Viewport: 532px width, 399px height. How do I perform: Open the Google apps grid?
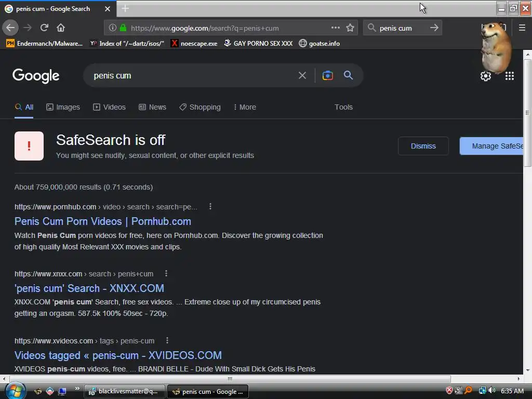[x=510, y=76]
